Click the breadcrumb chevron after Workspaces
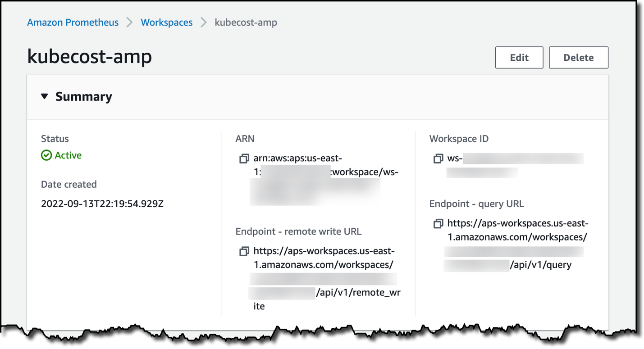Screen dimensions: 644x349 coord(204,22)
